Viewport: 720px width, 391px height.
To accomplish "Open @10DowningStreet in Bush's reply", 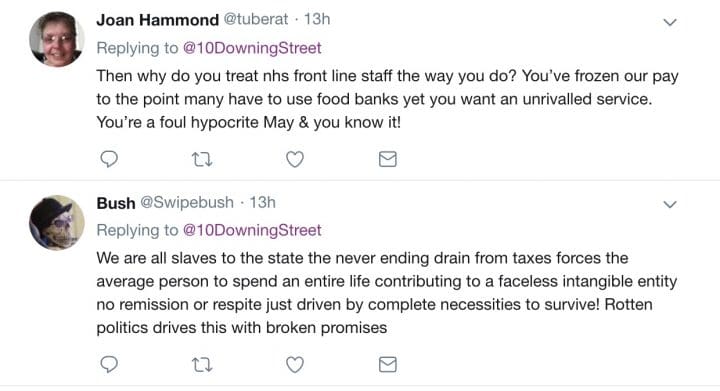I will [252, 230].
